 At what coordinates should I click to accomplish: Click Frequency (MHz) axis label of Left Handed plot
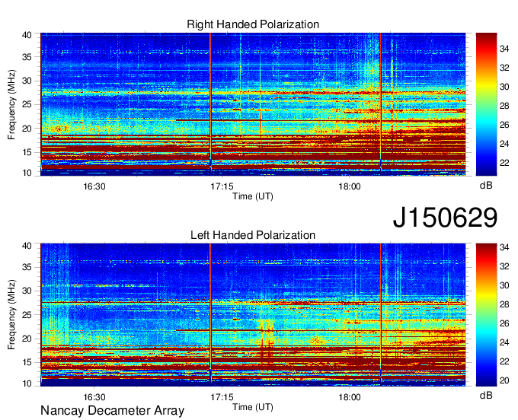(x=11, y=315)
